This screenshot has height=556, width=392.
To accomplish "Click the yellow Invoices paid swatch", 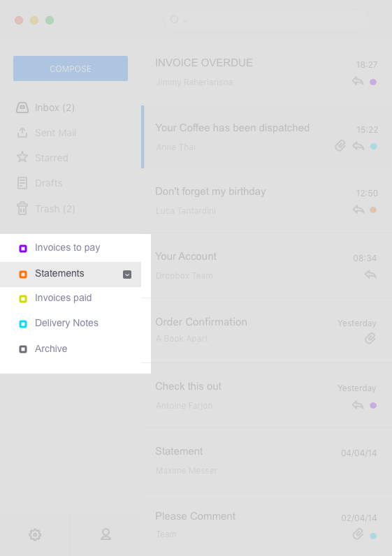I will coord(23,299).
